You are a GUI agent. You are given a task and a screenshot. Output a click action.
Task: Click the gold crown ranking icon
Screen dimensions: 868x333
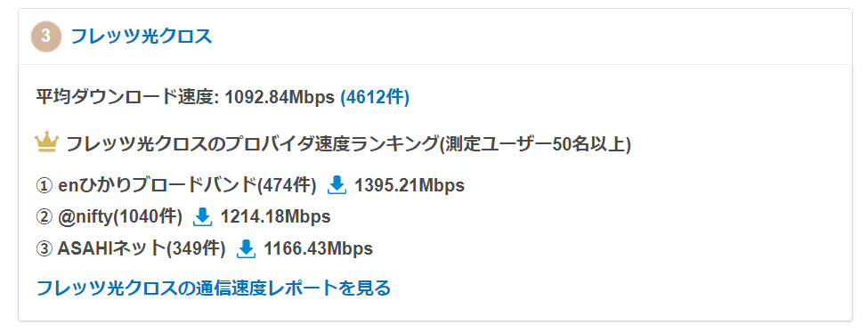(x=46, y=143)
